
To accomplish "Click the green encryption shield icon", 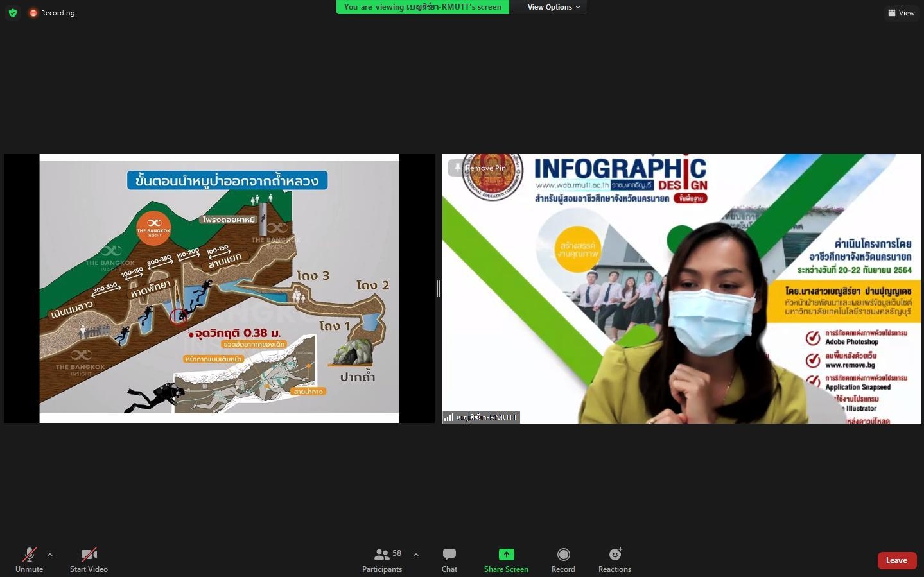I will [13, 13].
